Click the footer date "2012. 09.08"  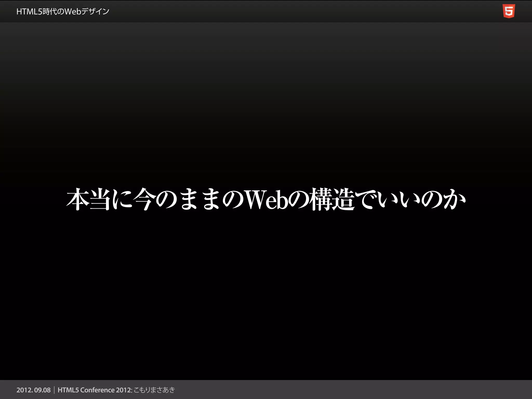34,390
